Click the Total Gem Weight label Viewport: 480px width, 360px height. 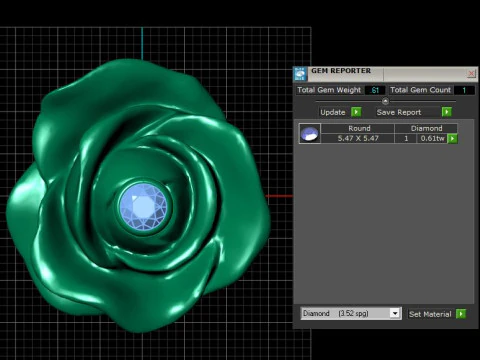pos(329,90)
